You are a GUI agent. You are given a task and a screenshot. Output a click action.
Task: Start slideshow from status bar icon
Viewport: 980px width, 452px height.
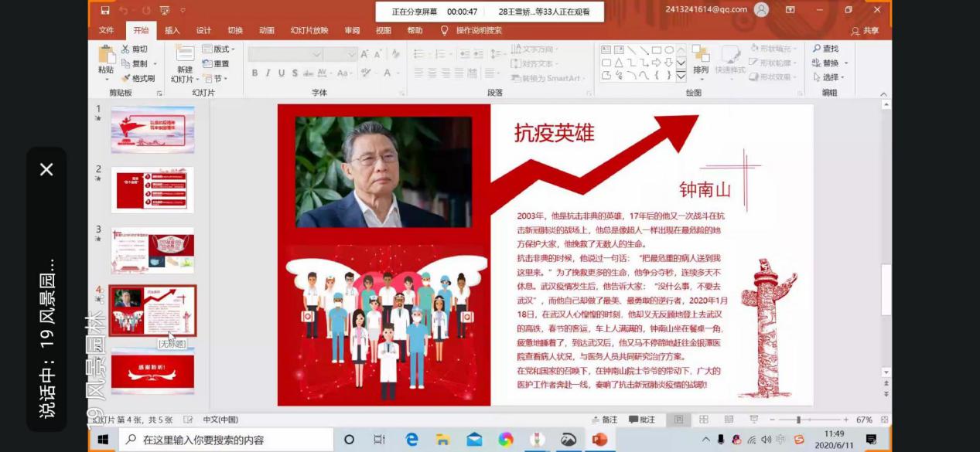pos(753,420)
